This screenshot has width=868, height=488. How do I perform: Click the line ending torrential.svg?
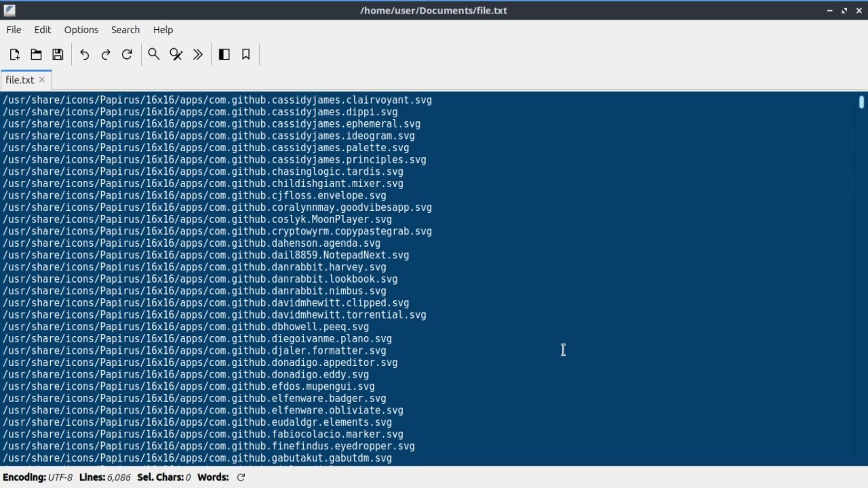click(x=214, y=315)
